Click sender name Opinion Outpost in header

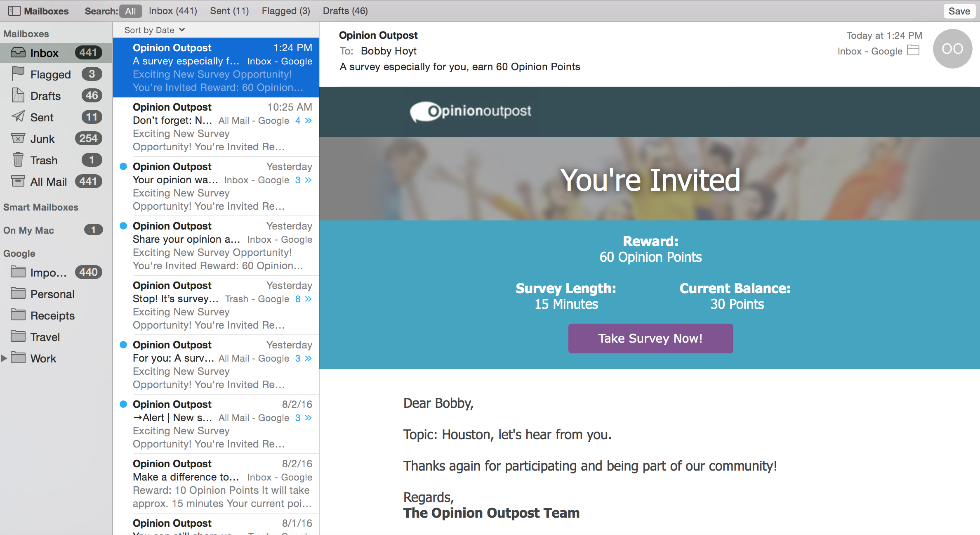[x=378, y=36]
